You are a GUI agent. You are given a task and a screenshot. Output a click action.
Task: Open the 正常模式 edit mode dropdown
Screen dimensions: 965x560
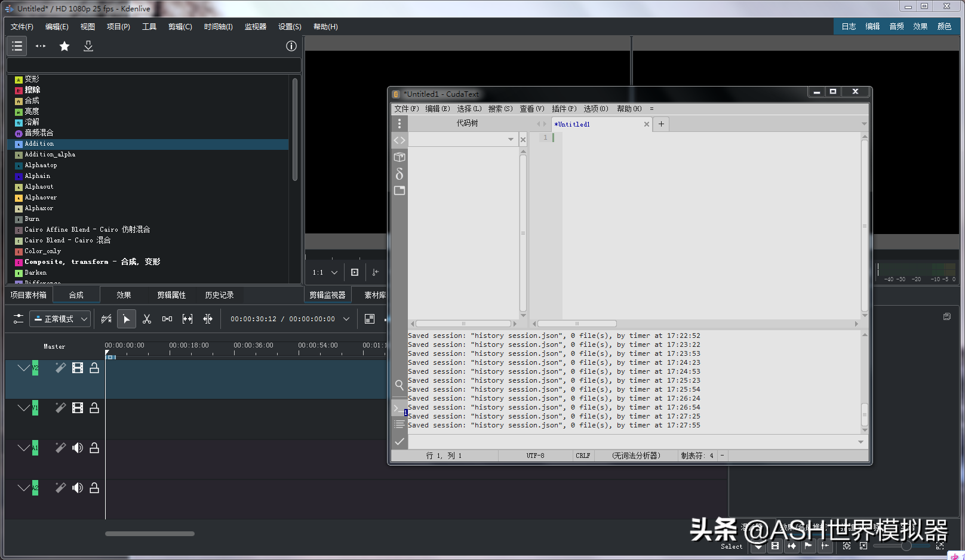point(60,319)
